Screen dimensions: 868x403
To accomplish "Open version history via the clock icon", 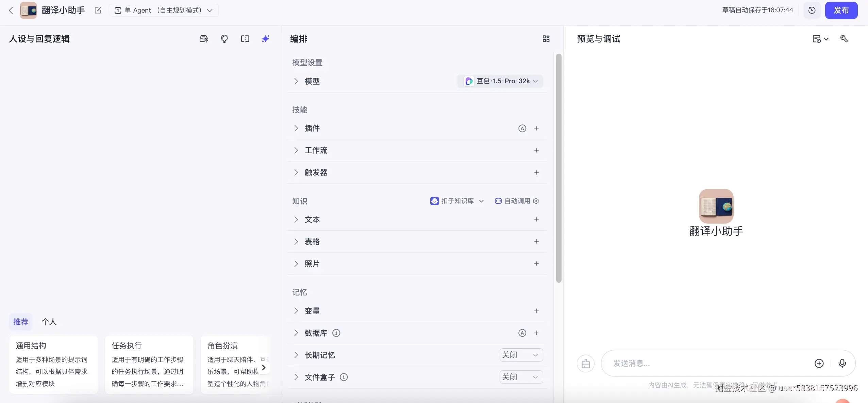I will (x=812, y=10).
